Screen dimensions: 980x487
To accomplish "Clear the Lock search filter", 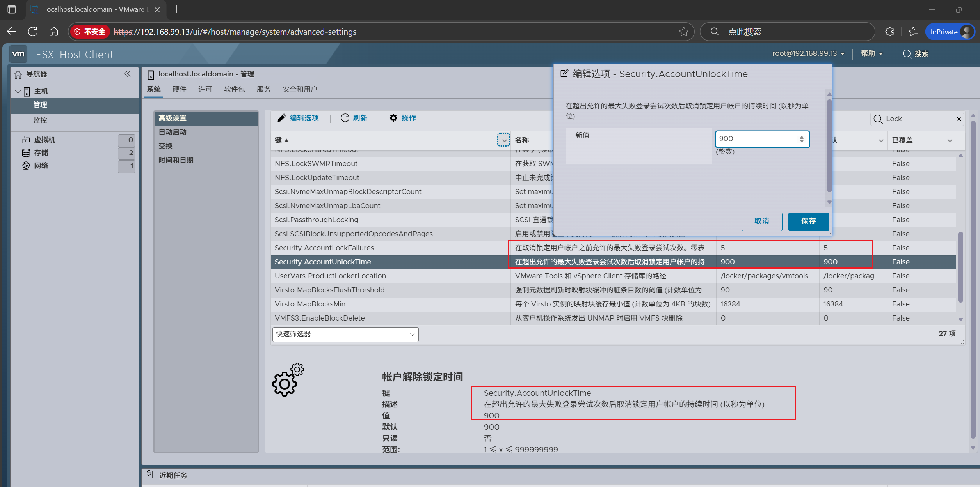I will [959, 119].
